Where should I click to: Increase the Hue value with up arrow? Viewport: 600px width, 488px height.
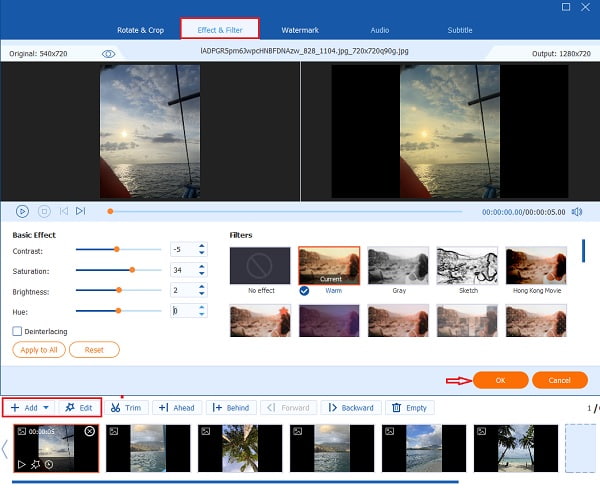202,307
